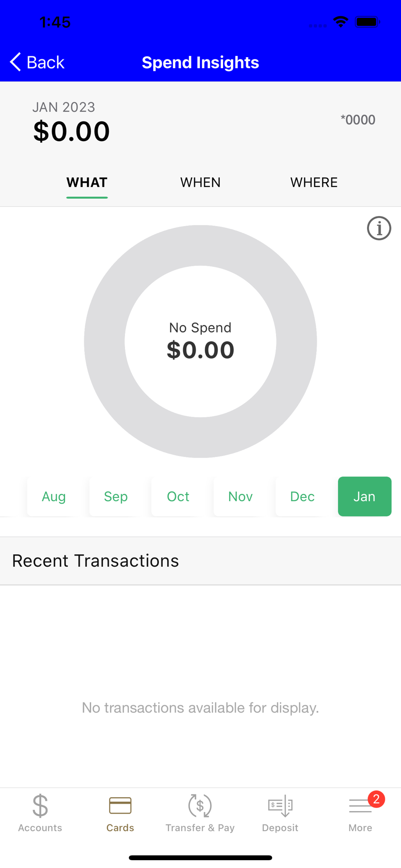
Task: Tap the Back chevron arrow
Action: pos(16,62)
